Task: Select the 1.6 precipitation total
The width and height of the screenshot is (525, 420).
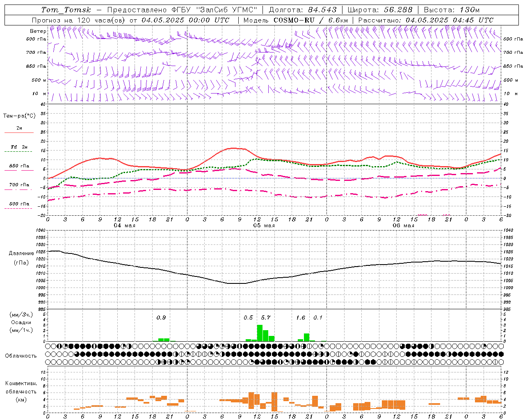Action: (x=301, y=317)
